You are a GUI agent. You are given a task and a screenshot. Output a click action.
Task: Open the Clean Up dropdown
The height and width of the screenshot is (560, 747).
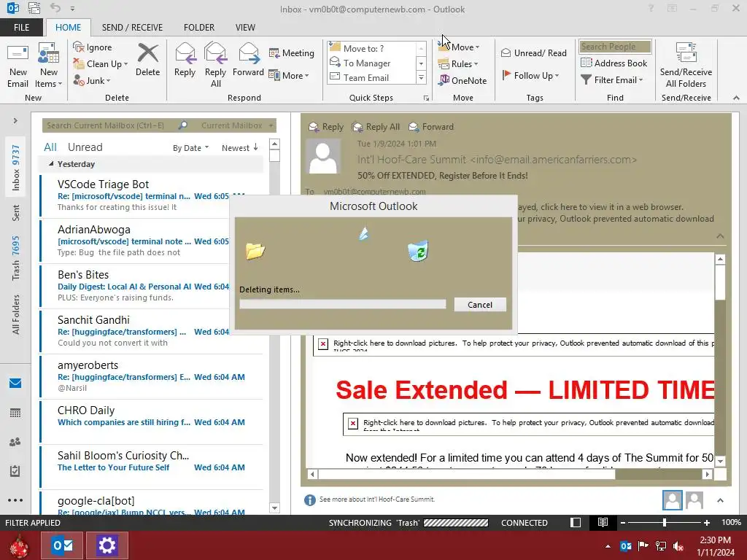point(101,64)
